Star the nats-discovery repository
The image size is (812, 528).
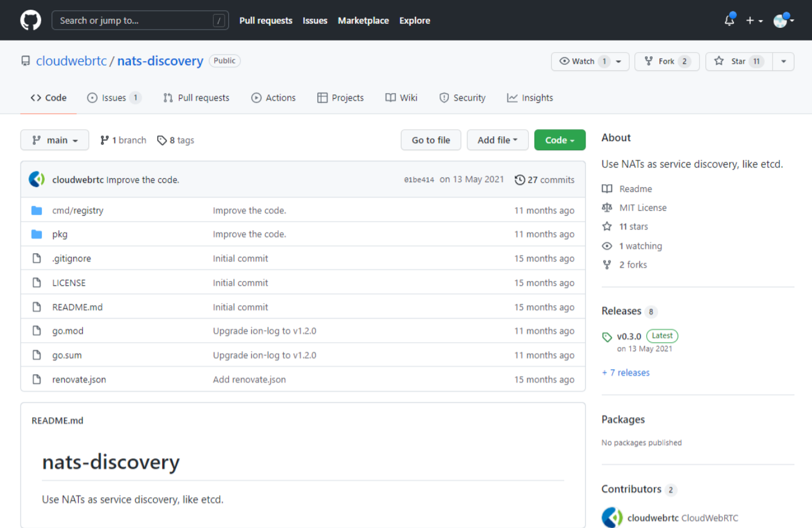[x=738, y=61]
